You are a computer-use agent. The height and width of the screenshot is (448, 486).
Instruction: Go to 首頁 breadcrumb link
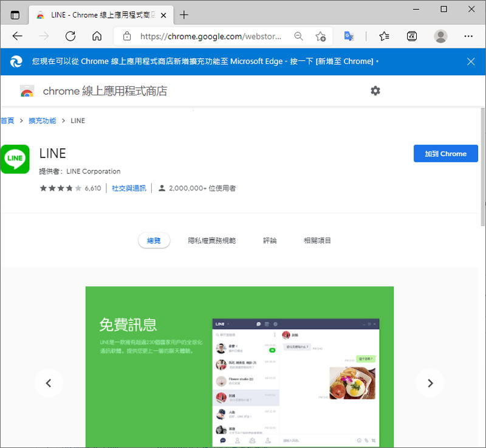click(x=7, y=120)
